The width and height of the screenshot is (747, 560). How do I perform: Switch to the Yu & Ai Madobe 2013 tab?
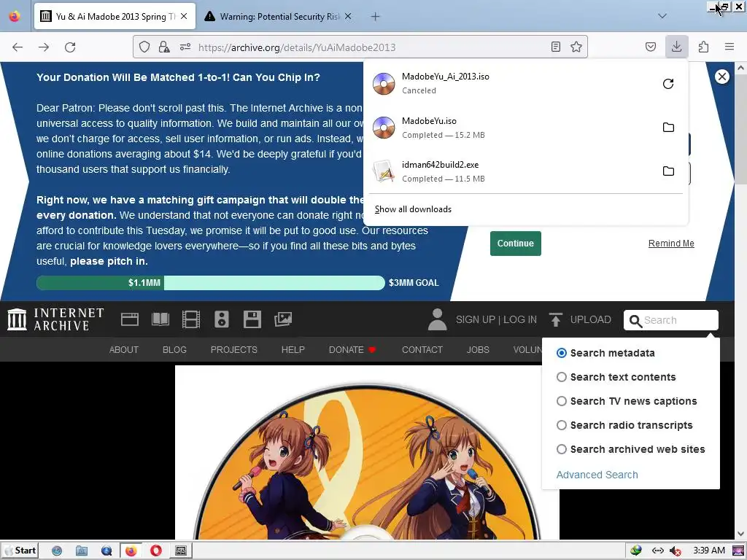[x=115, y=16]
